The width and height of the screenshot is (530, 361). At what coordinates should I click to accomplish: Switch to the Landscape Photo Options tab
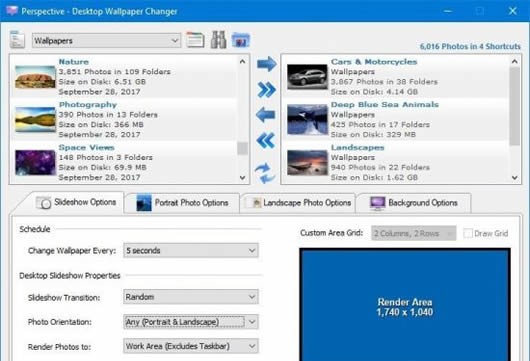tap(298, 203)
